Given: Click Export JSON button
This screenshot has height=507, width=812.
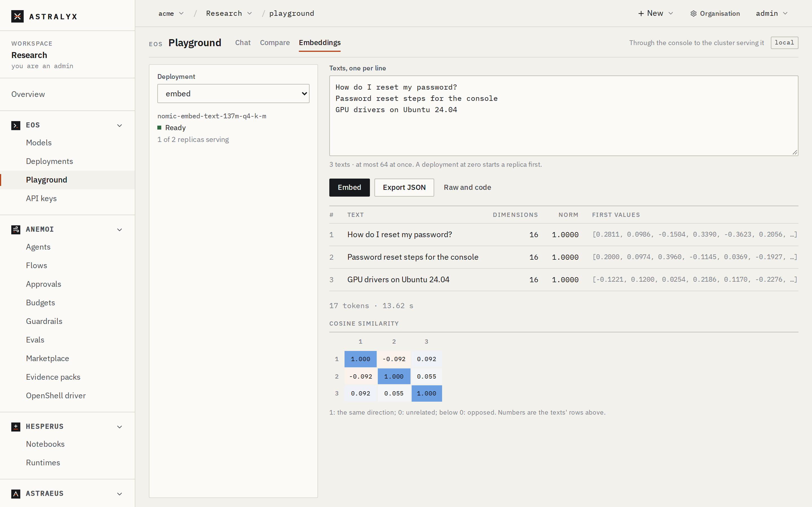Looking at the screenshot, I should point(404,187).
